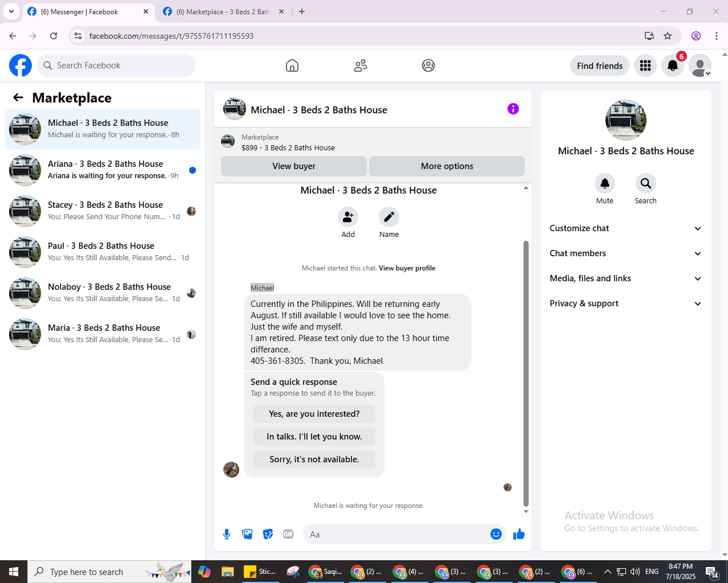The height and width of the screenshot is (583, 728).
Task: Open the purple conversation information icon
Action: click(x=513, y=109)
